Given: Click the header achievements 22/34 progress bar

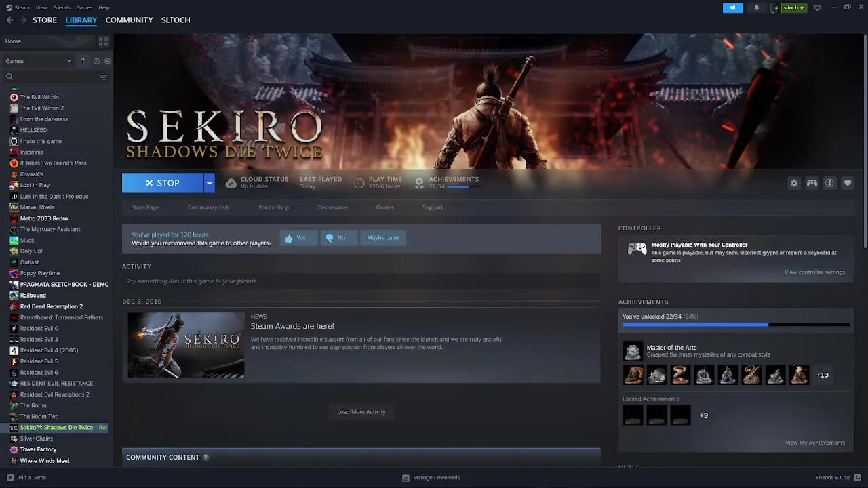Looking at the screenshot, I should pos(463,186).
